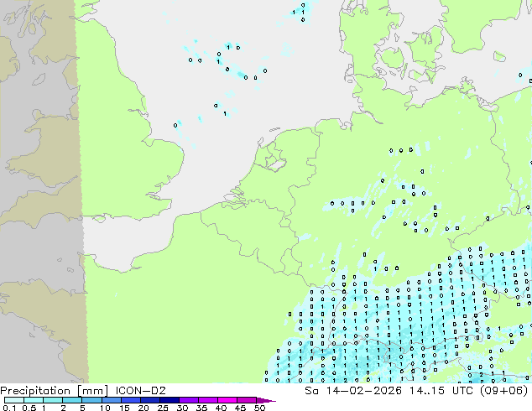The width and height of the screenshot is (532, 411).
Task: Click the 'Precipitation [mm]' title text
Action: click(x=54, y=391)
